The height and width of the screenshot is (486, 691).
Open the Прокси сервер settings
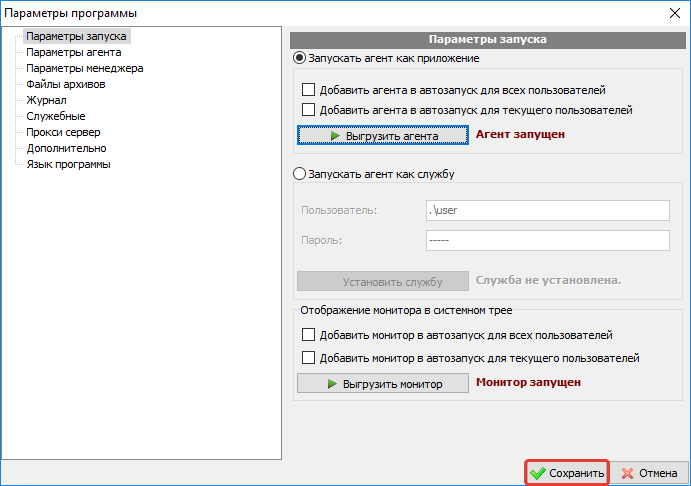tap(63, 132)
